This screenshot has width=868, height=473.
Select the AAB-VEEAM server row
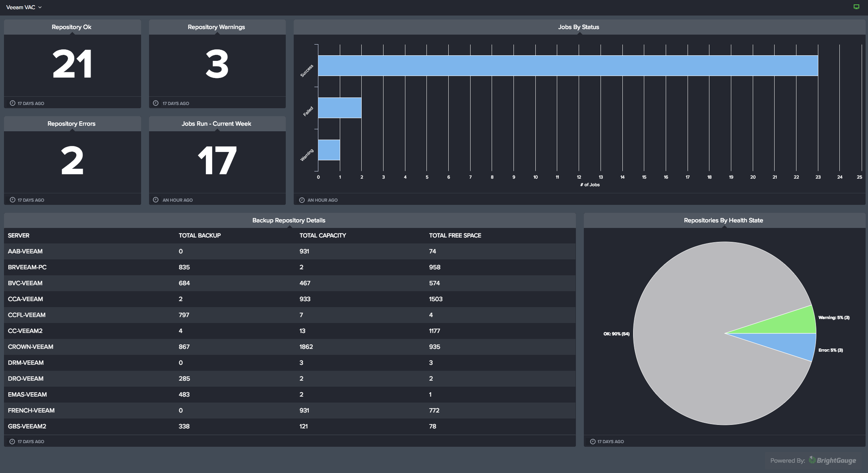[290, 251]
